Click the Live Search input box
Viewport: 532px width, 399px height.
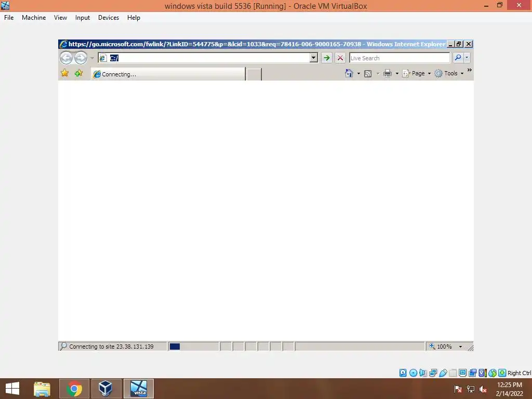[400, 58]
